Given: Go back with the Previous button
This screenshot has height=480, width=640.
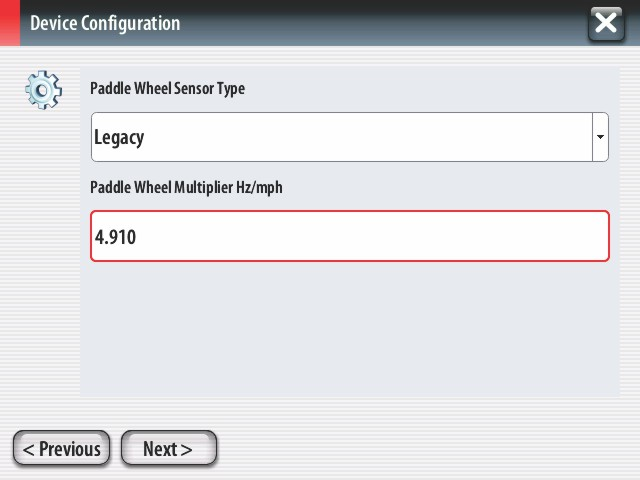Looking at the screenshot, I should pyautogui.click(x=62, y=448).
